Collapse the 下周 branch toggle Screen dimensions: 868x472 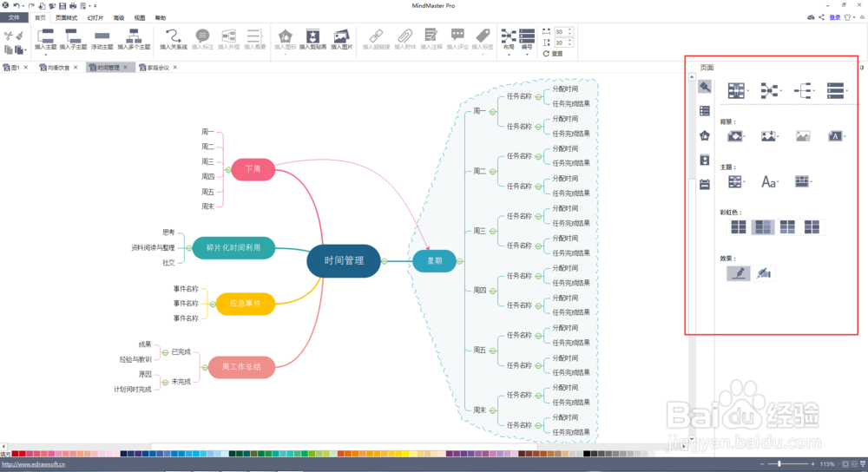tap(228, 170)
